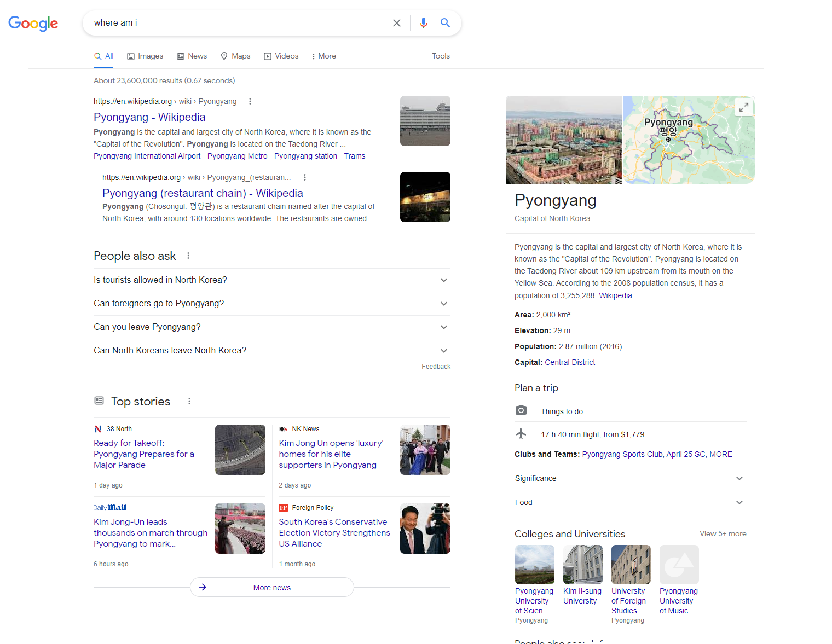Open Kim Il-sung University thumbnail

[x=582, y=565]
